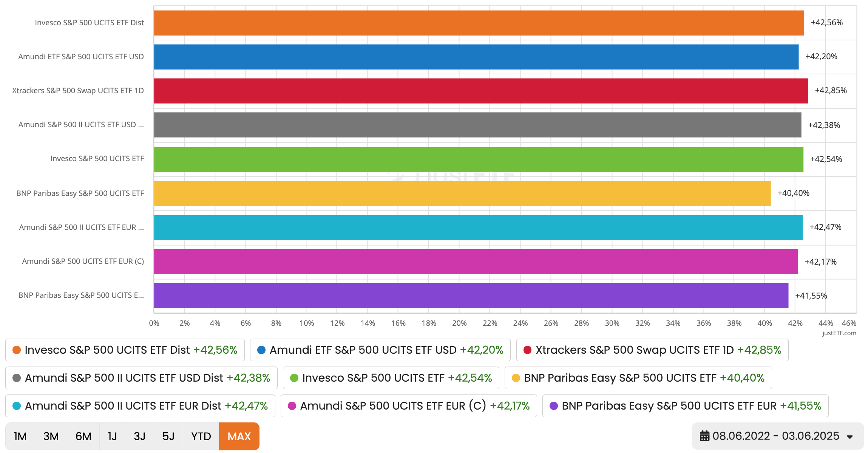This screenshot has height=453, width=868.
Task: Switch to the 3J period tab
Action: click(140, 436)
